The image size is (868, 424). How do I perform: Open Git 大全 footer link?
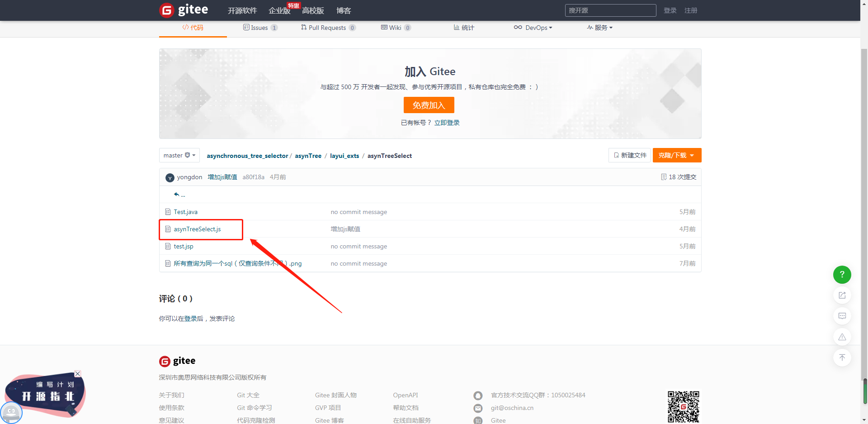[x=248, y=395]
